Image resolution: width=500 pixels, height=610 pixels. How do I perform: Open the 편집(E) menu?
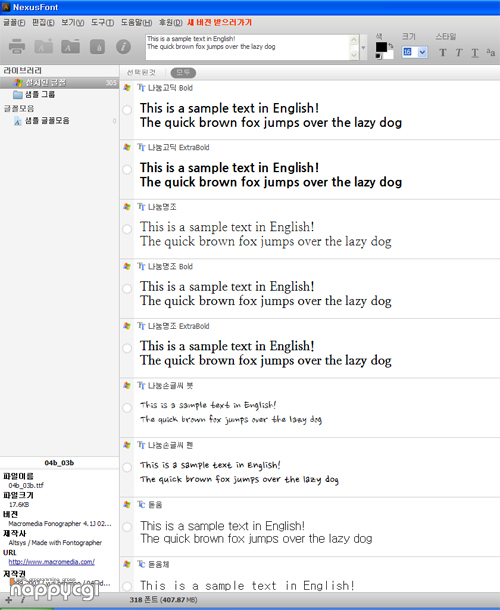click(43, 23)
